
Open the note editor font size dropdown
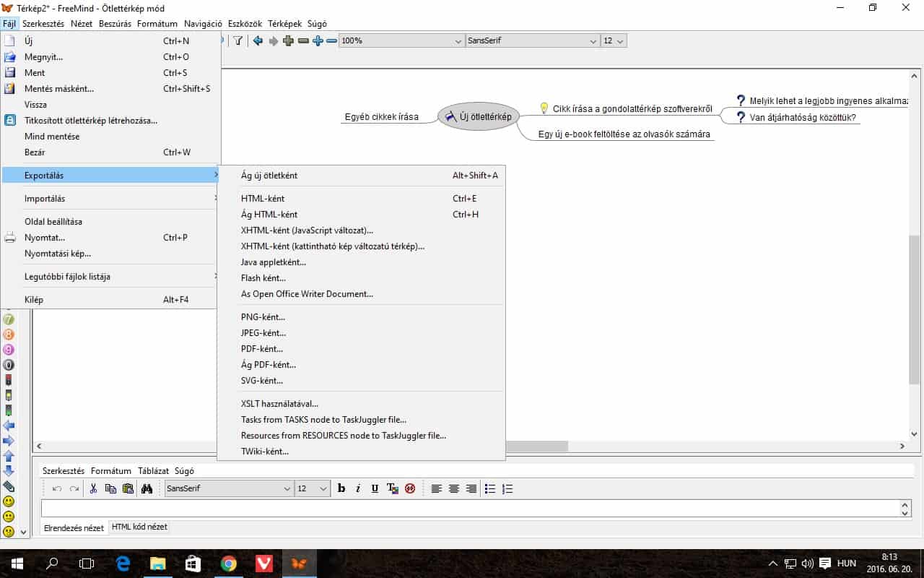point(313,488)
